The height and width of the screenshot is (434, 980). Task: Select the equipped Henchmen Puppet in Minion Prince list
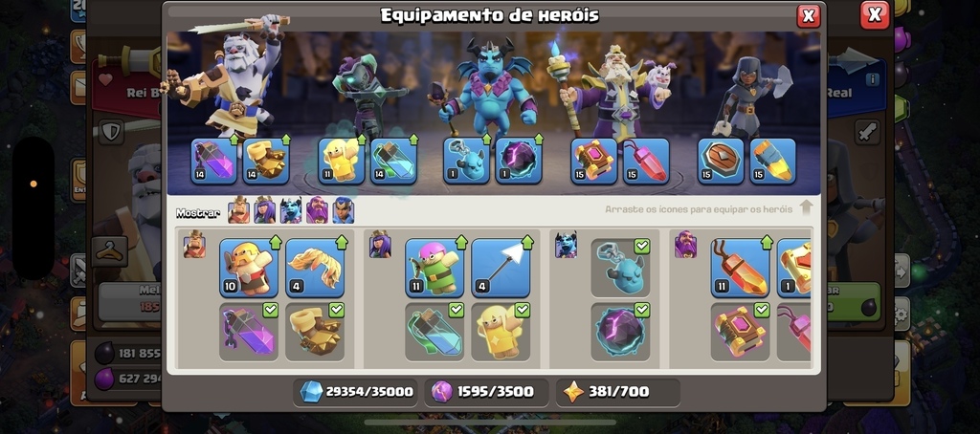[x=620, y=268]
